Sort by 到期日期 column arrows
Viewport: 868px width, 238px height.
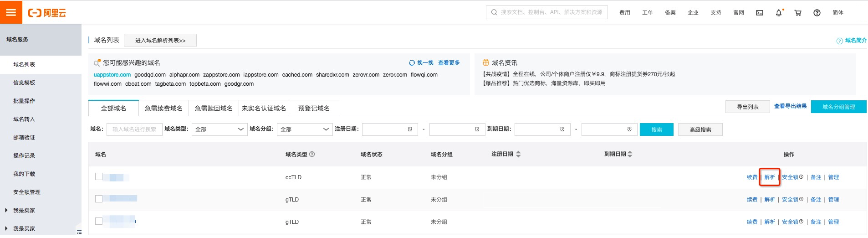point(630,154)
